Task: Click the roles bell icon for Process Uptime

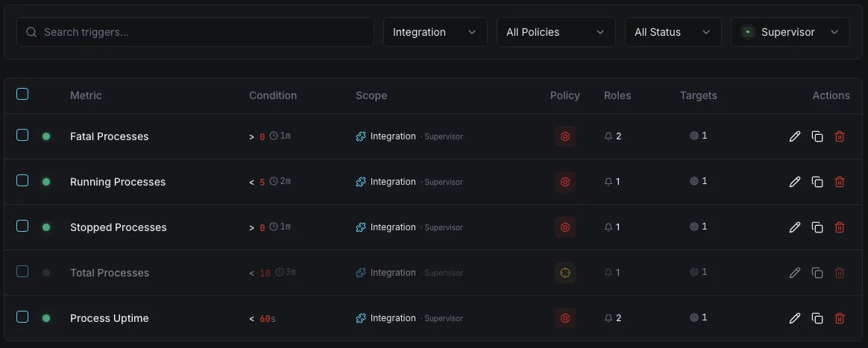Action: coord(608,318)
